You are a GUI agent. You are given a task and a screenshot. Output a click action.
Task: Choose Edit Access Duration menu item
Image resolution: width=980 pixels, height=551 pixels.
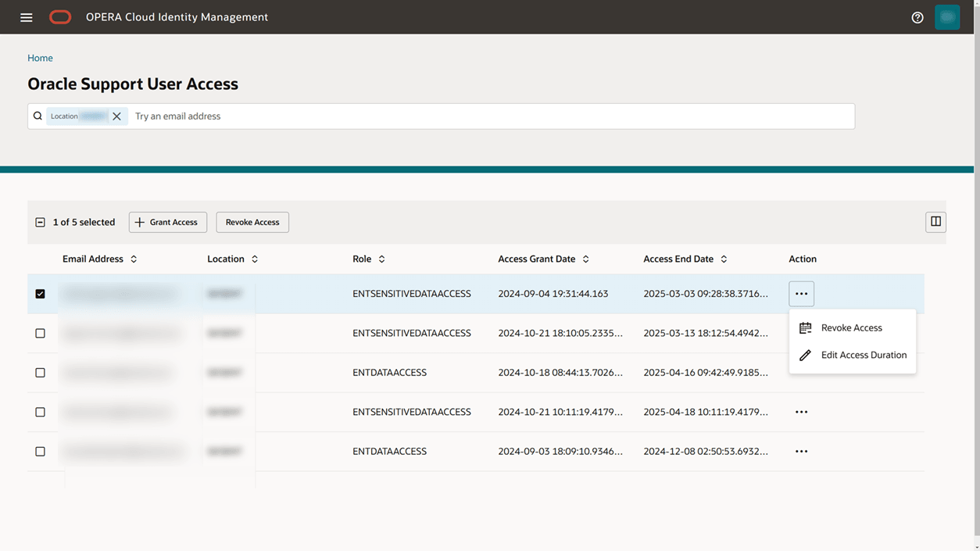[852, 355]
